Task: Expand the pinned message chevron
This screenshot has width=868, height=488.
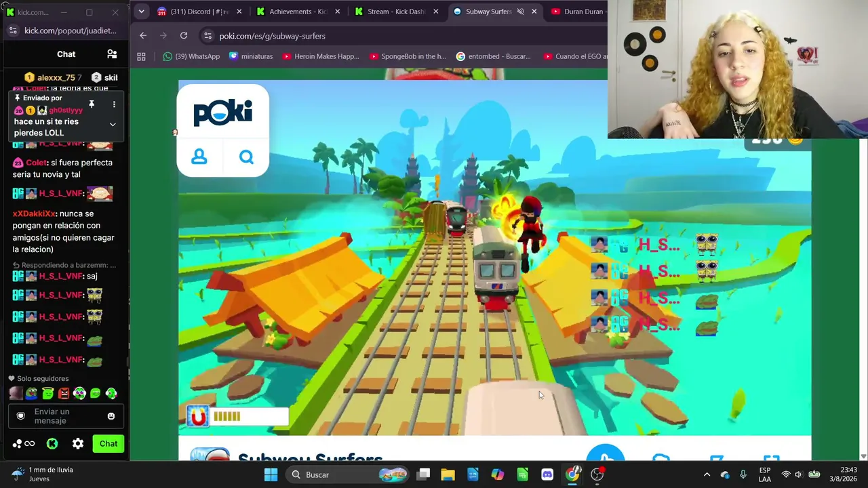Action: coord(113,125)
